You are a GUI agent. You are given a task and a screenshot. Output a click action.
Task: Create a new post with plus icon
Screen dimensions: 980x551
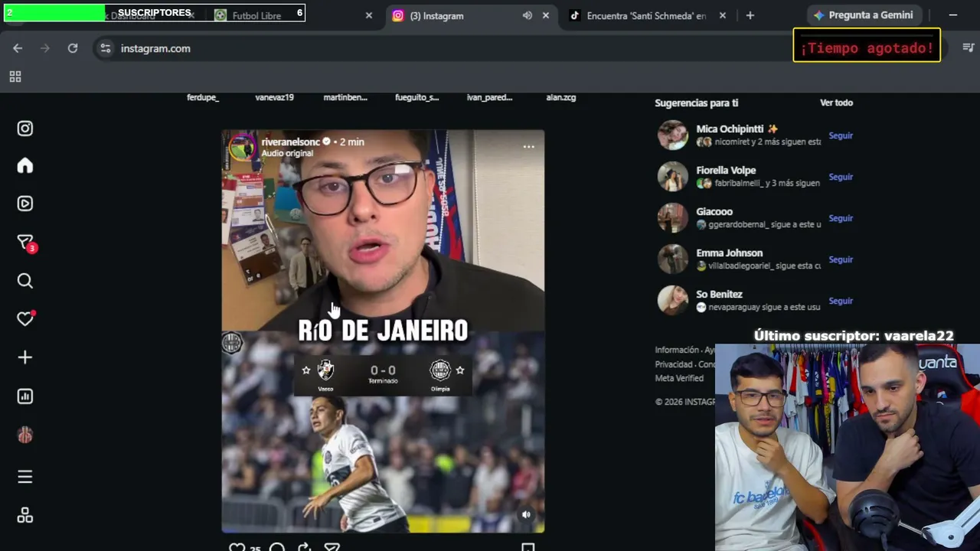point(25,357)
